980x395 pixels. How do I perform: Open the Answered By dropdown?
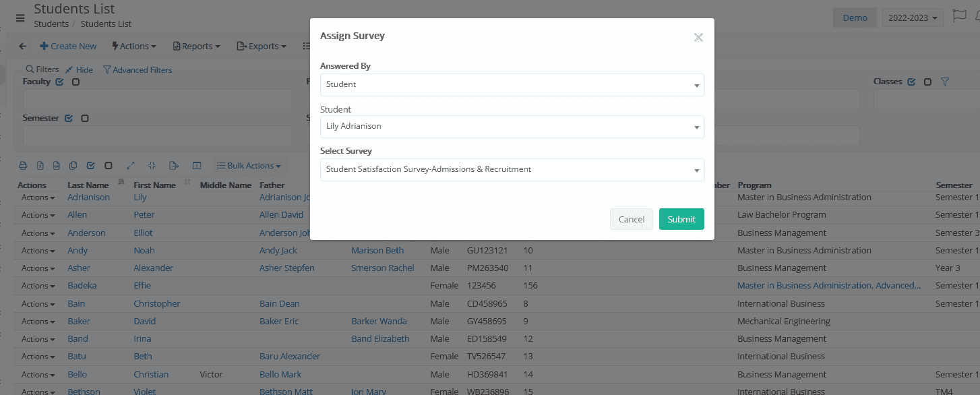pos(512,85)
